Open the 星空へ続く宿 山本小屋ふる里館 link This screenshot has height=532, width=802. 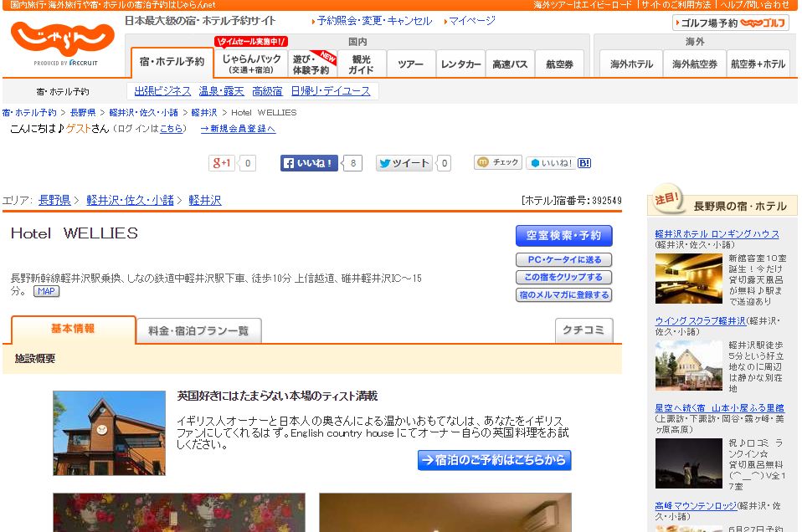click(720, 408)
